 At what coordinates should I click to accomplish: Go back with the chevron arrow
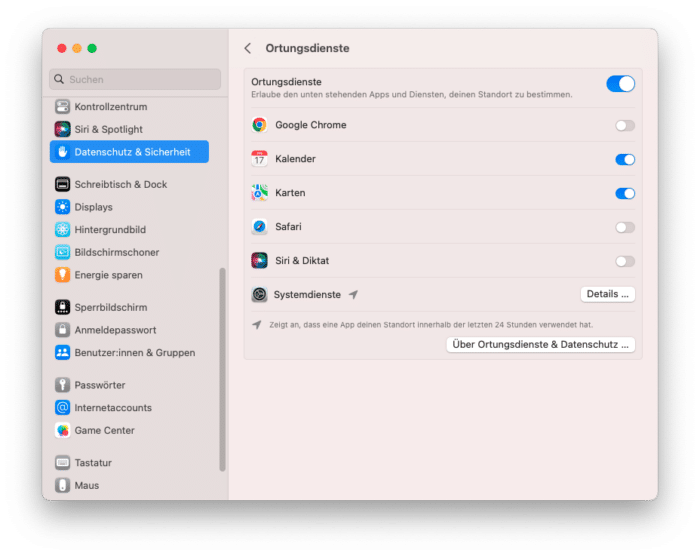pos(248,48)
